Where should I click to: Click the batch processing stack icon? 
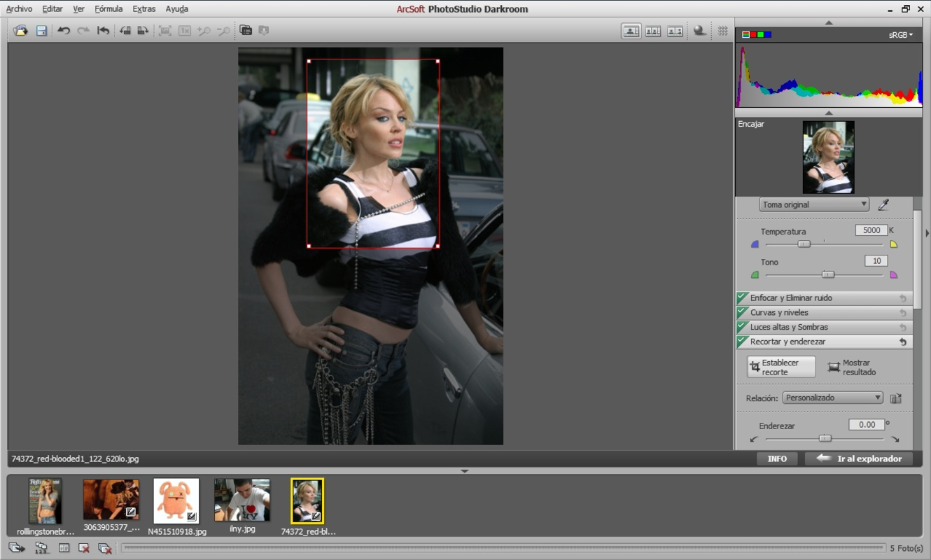point(246,30)
